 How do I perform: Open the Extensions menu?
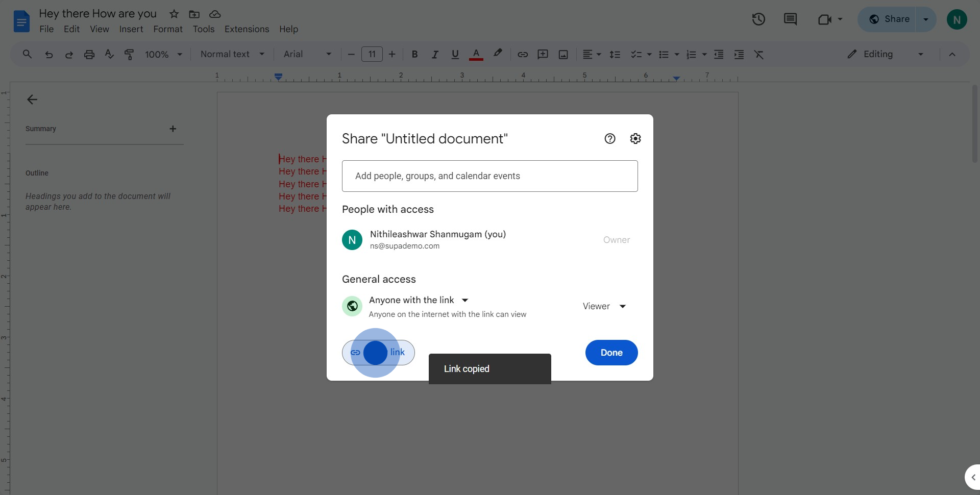[247, 29]
